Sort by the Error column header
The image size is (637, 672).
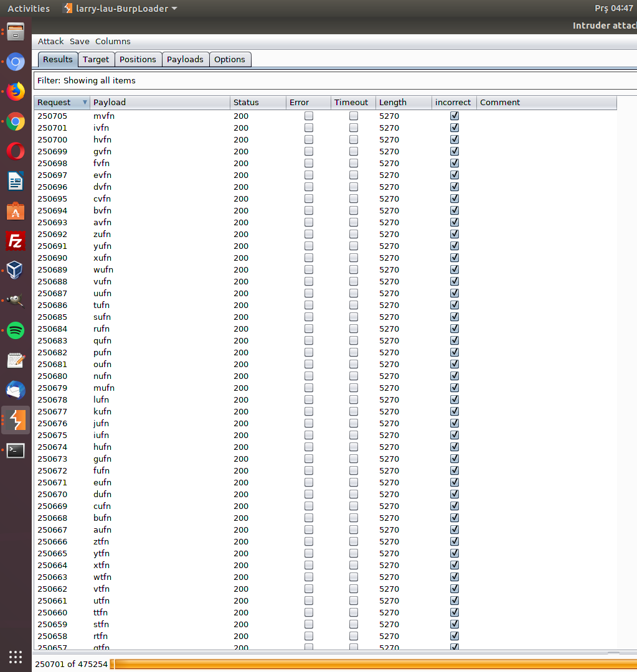pos(308,103)
